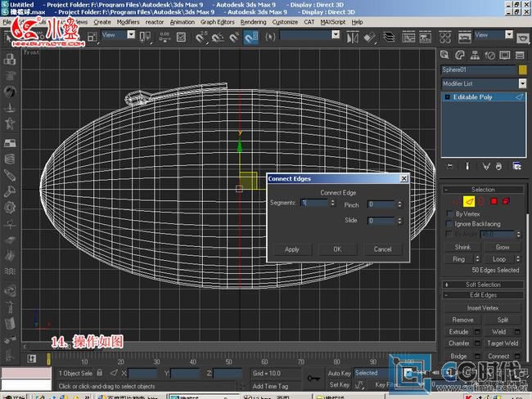Open the Hierarchy command panel tab
This screenshot has width=532, height=399.
475,56
